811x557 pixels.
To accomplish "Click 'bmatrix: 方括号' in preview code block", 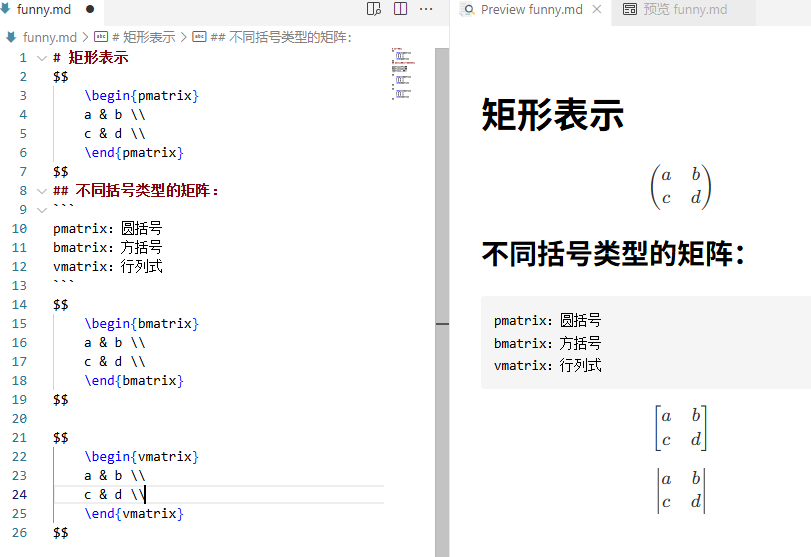I will [x=547, y=343].
